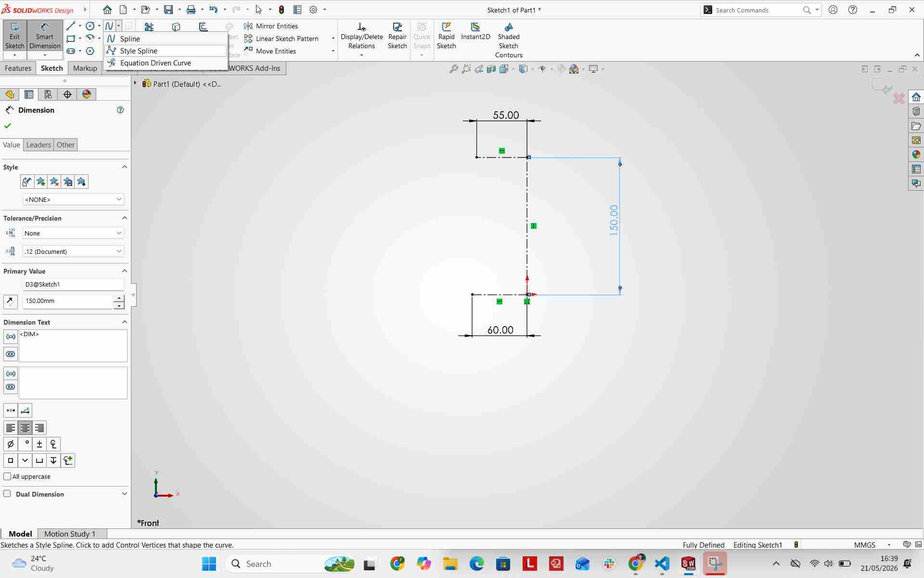Viewport: 924px width, 578px height.
Task: Set dimension text to right justify
Action: point(39,428)
